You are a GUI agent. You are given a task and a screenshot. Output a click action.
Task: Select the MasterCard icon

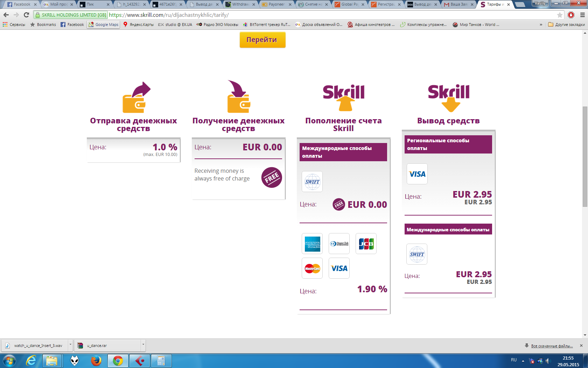pyautogui.click(x=312, y=268)
